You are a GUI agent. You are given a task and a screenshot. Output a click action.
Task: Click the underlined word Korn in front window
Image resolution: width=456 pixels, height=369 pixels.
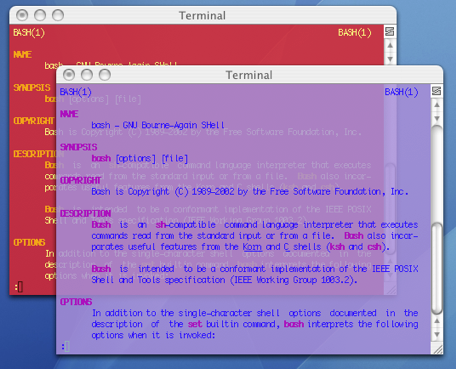(x=252, y=247)
